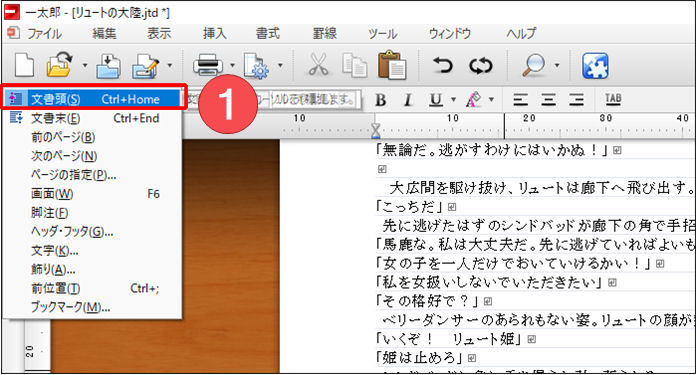This screenshot has width=697, height=375.
Task: Align text right
Action: tap(577, 100)
